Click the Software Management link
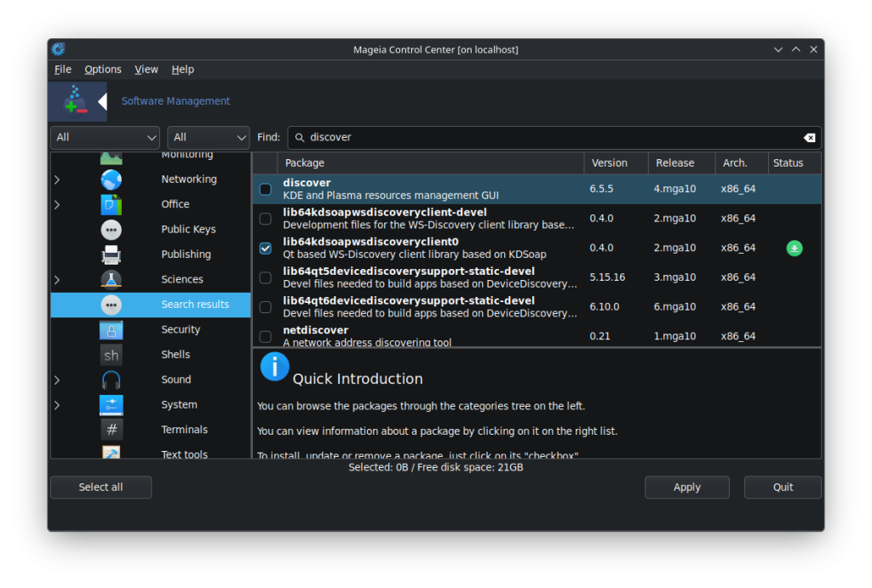Image resolution: width=872 pixels, height=588 pixels. tap(175, 101)
